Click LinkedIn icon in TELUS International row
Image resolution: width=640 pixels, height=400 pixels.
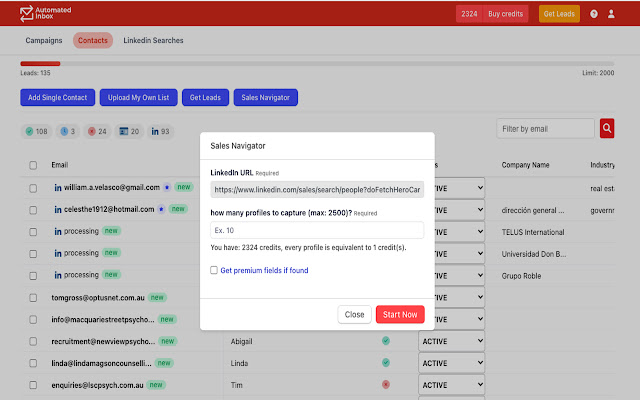58,232
